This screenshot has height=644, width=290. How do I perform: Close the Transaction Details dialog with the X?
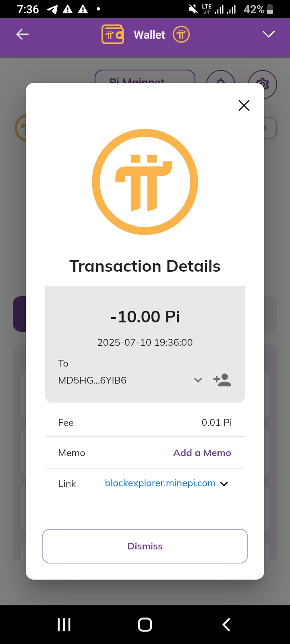pos(244,105)
